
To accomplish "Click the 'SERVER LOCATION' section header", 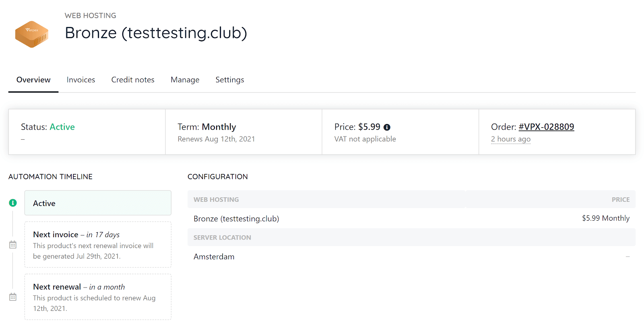I will click(x=222, y=238).
